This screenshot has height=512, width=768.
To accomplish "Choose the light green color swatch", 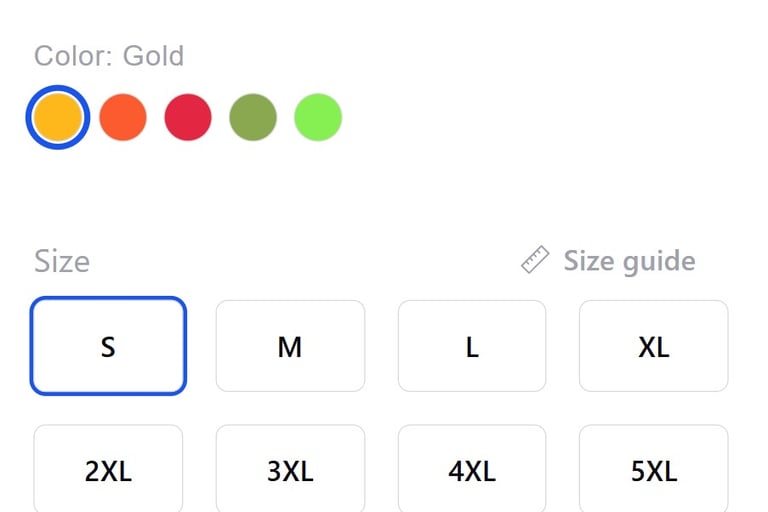I will pos(318,118).
